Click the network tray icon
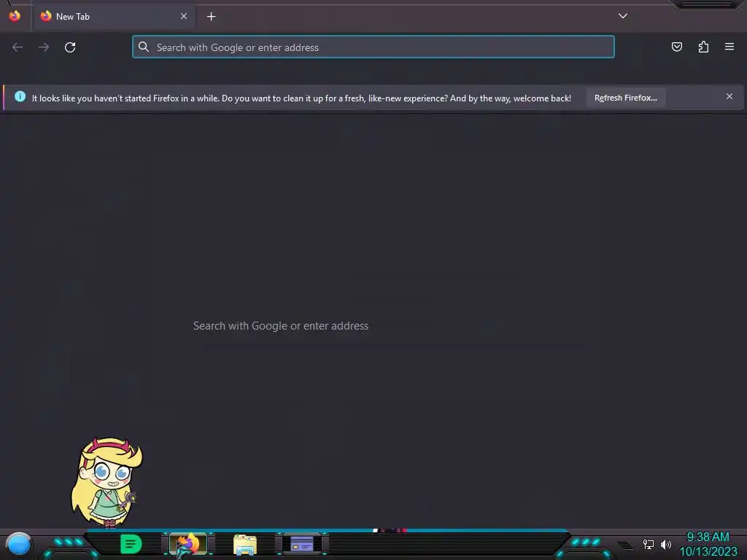The height and width of the screenshot is (560, 747). click(x=648, y=544)
